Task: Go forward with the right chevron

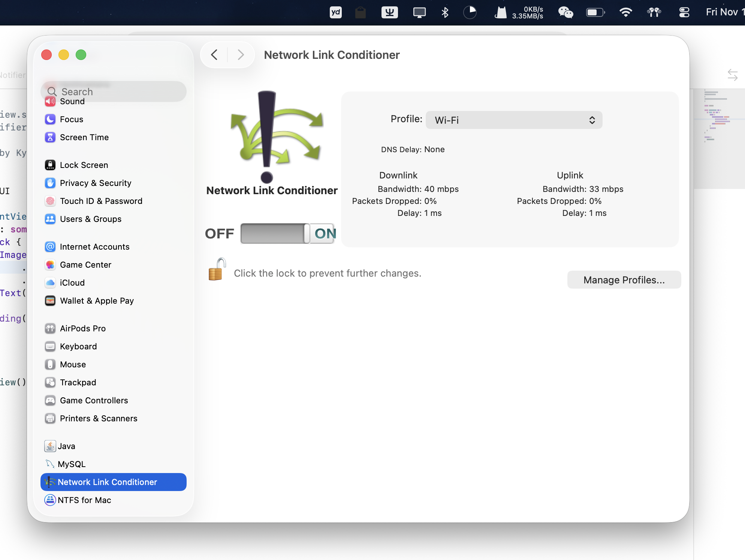Action: 241,55
